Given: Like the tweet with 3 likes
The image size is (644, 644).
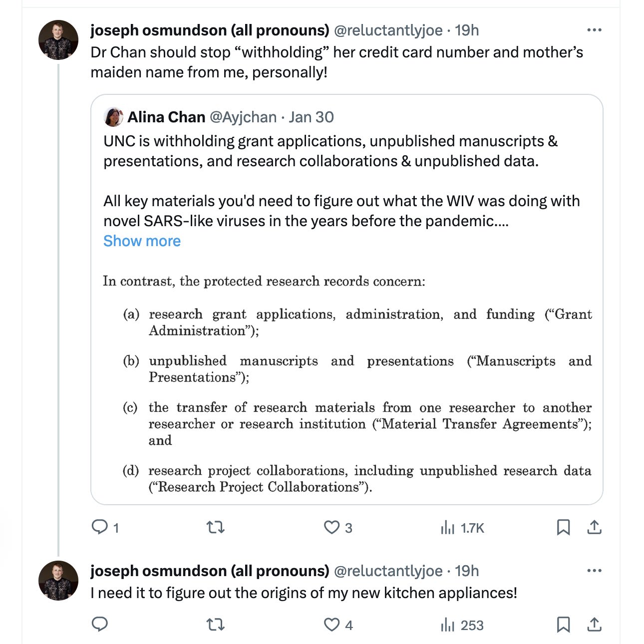Looking at the screenshot, I should [332, 527].
